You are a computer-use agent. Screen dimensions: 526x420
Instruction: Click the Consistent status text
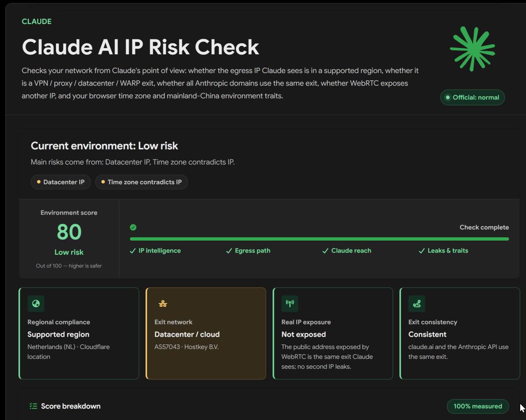pyautogui.click(x=427, y=334)
